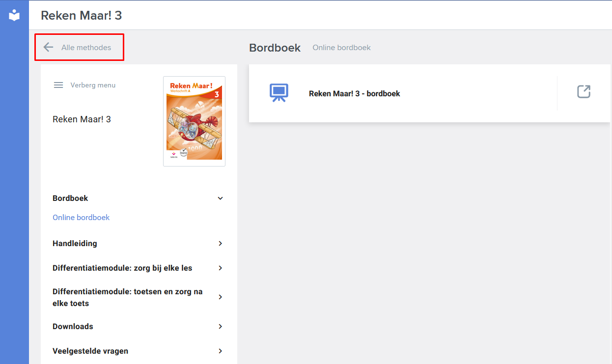Expand the Downloads chevron
Image resolution: width=612 pixels, height=364 pixels.
click(x=220, y=327)
